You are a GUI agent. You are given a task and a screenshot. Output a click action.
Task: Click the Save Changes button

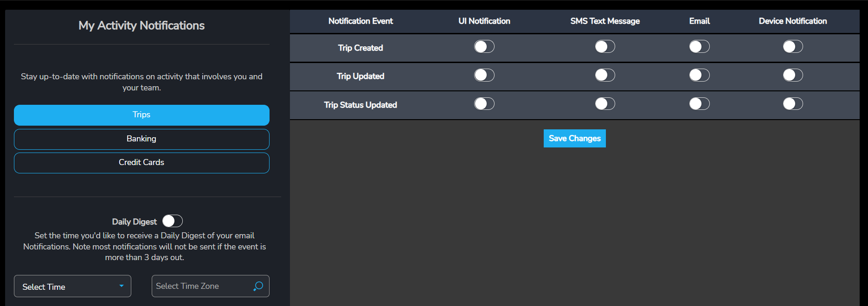tap(574, 138)
